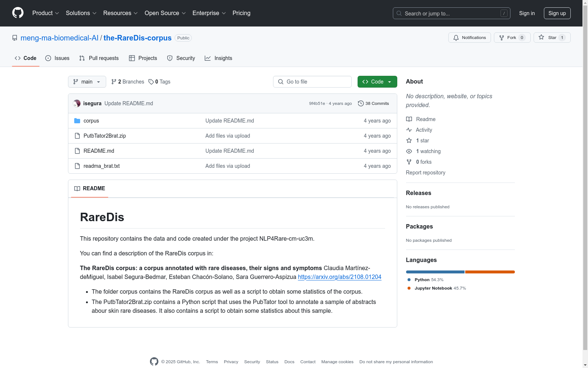The width and height of the screenshot is (588, 368).
Task: Open the footer Privacy link
Action: pos(231,362)
